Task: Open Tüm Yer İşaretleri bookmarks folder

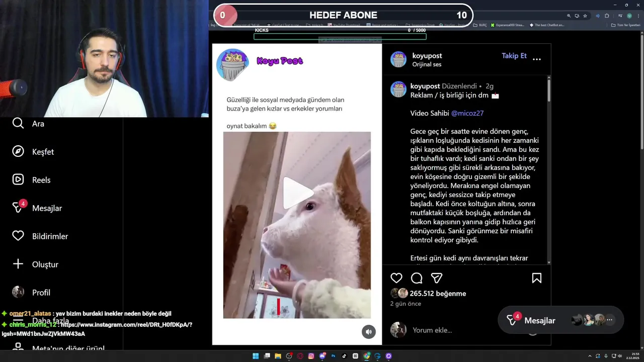Action: [x=625, y=25]
